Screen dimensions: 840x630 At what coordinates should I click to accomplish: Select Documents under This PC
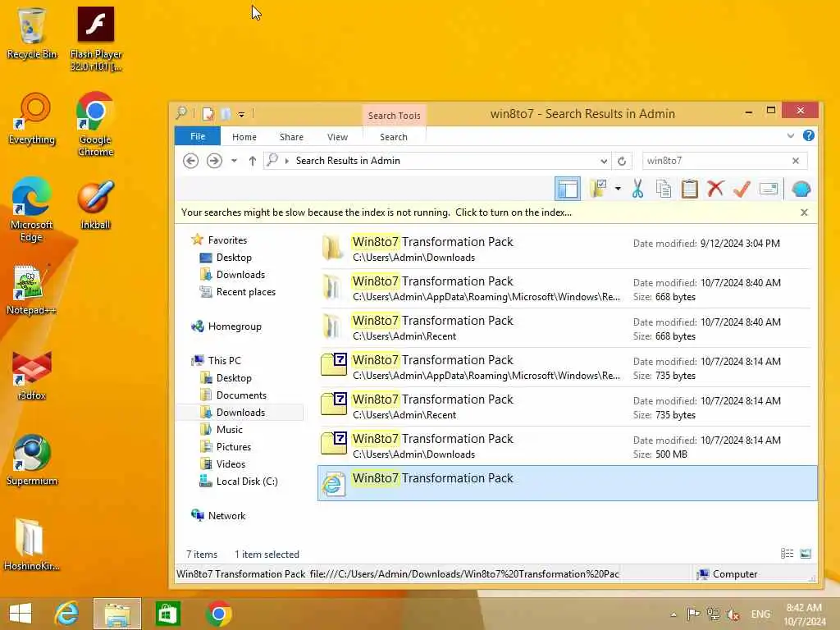pos(232,395)
